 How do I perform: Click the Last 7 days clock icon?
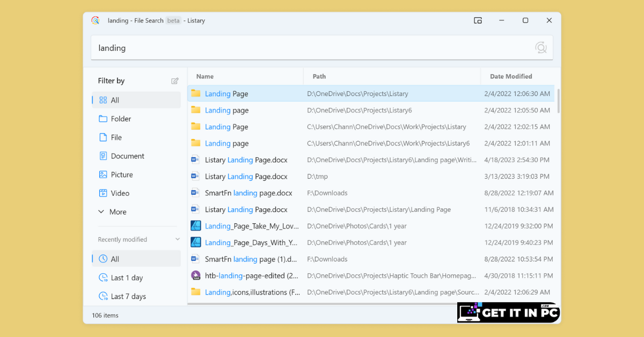click(103, 296)
